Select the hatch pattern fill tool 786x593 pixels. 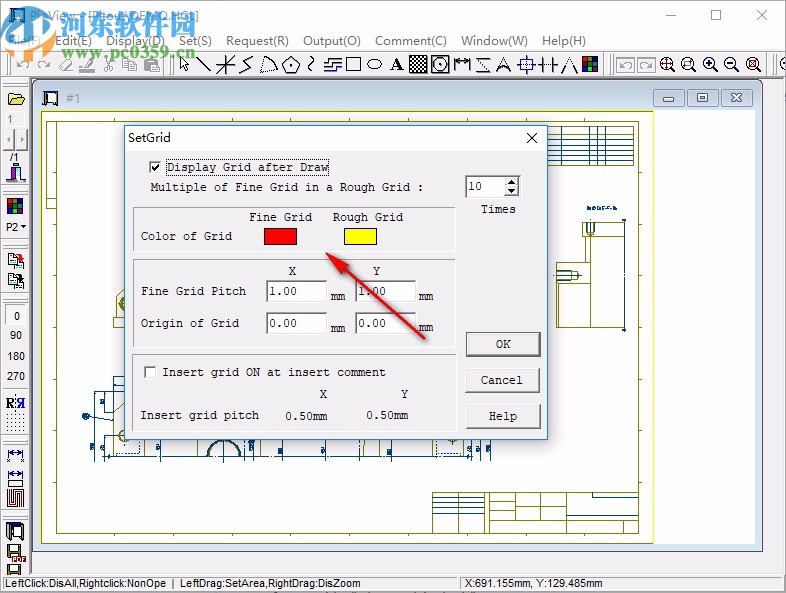tap(418, 64)
